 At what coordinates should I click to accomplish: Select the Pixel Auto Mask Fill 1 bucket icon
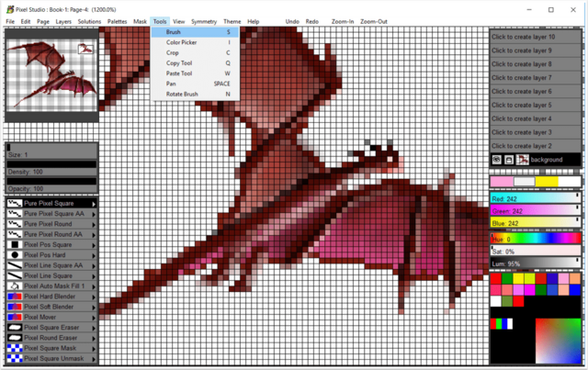pyautogui.click(x=15, y=286)
